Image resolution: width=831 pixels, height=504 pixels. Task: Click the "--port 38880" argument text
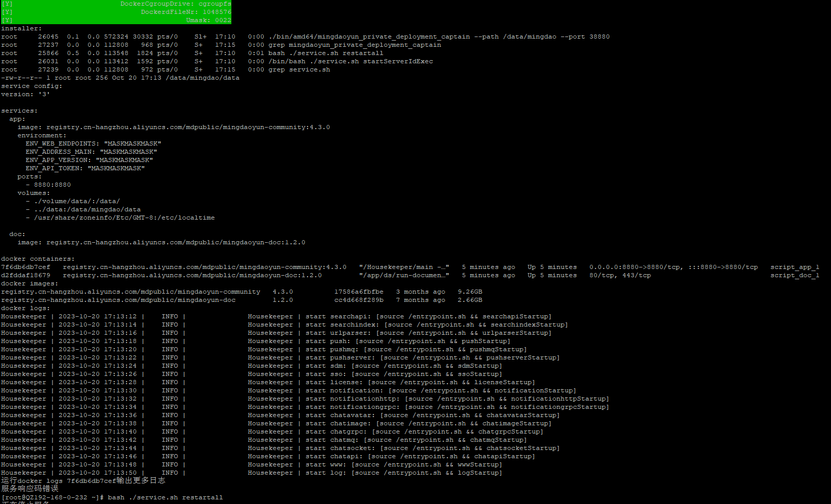pos(585,37)
